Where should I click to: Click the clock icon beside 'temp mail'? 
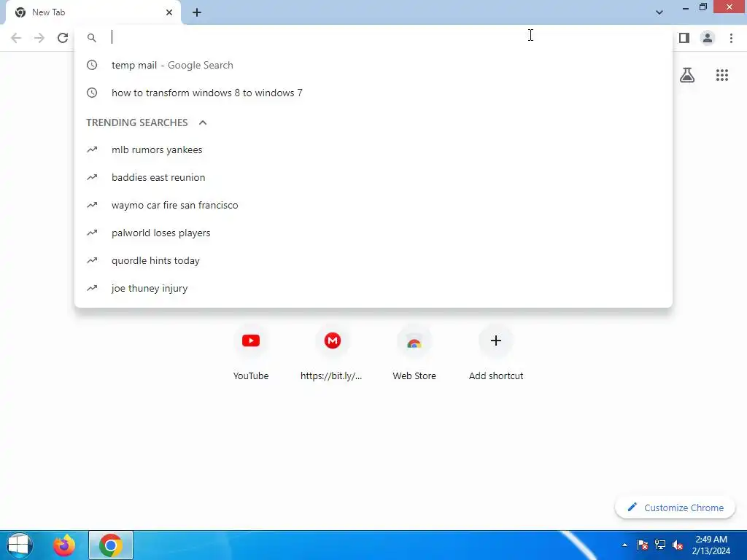(92, 65)
